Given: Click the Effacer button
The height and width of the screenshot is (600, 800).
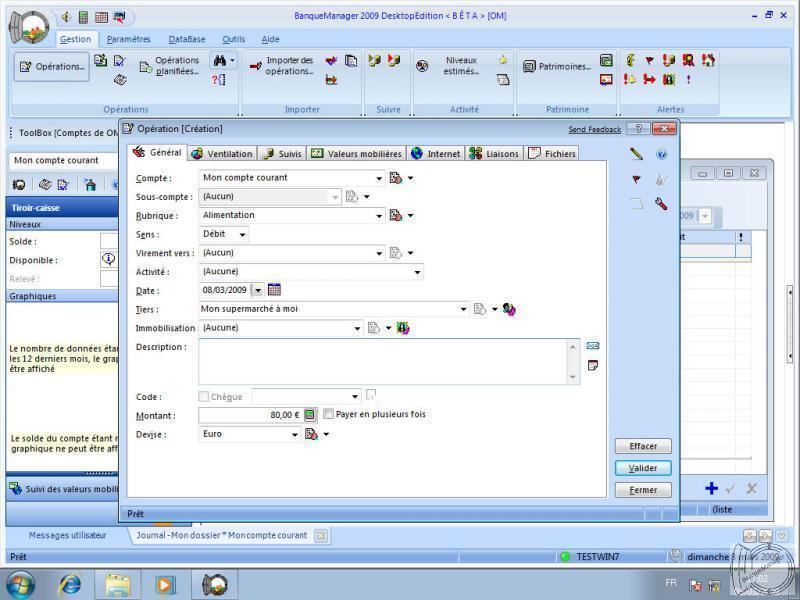Looking at the screenshot, I should coord(643,446).
